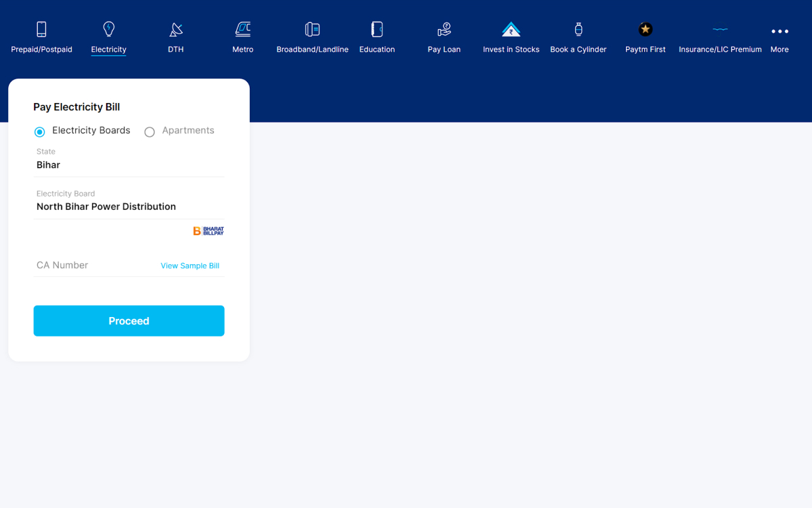Select the Invest in Stocks icon
The image size is (812, 508).
click(x=511, y=30)
